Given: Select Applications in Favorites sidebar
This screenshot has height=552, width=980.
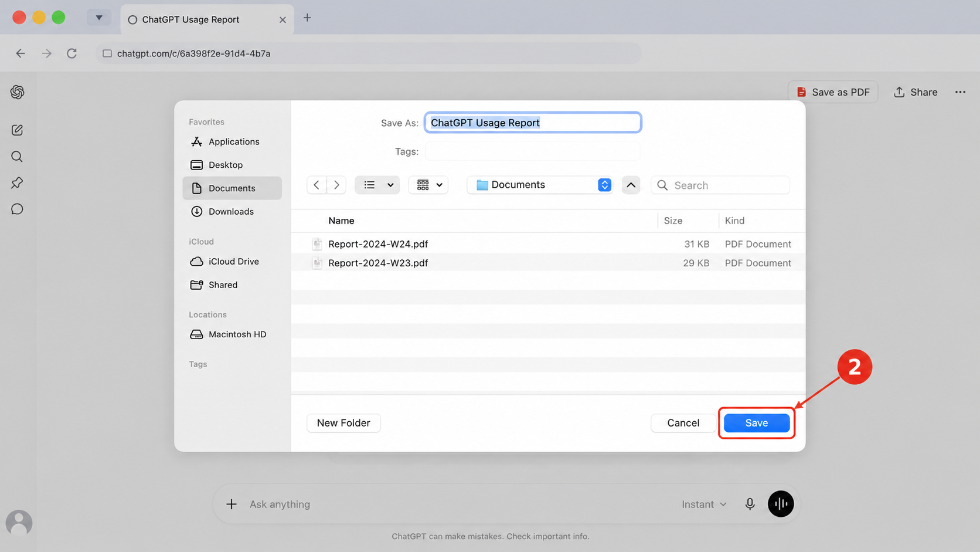Looking at the screenshot, I should pos(232,141).
